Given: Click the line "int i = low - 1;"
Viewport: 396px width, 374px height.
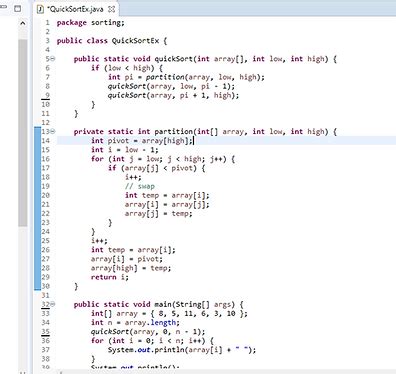Looking at the screenshot, I should click(124, 150).
